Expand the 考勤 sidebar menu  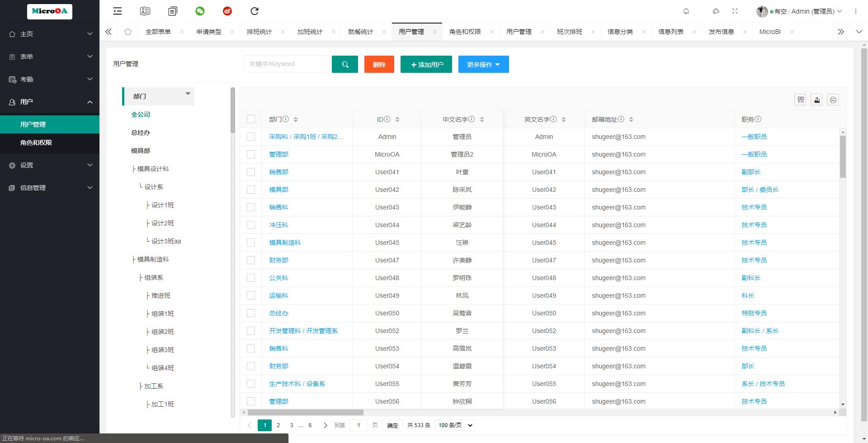[x=50, y=79]
